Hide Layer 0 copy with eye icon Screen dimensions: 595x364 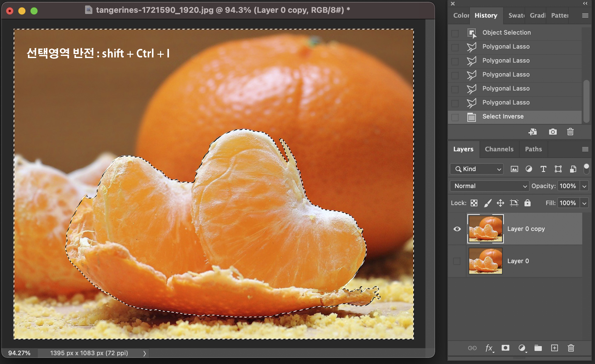coord(457,229)
